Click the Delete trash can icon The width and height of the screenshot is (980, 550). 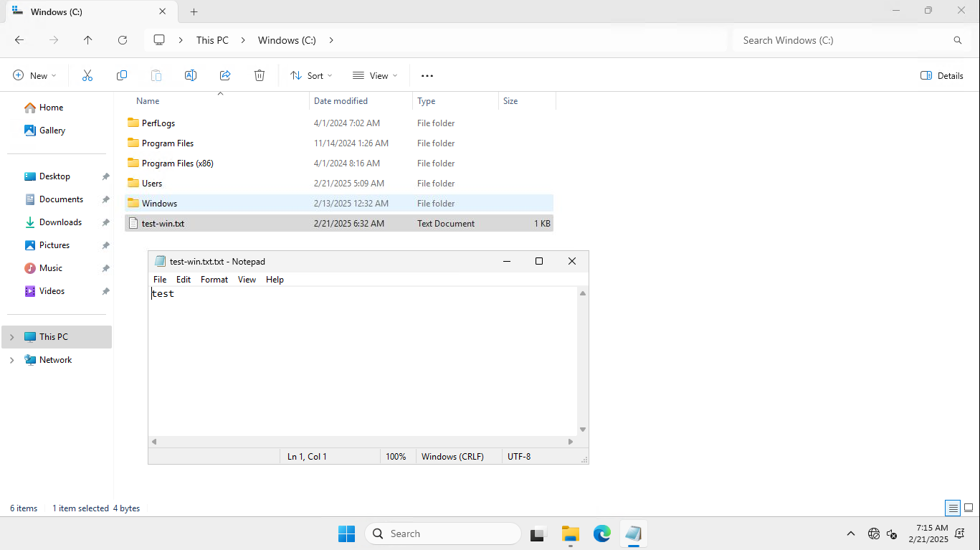pyautogui.click(x=260, y=75)
